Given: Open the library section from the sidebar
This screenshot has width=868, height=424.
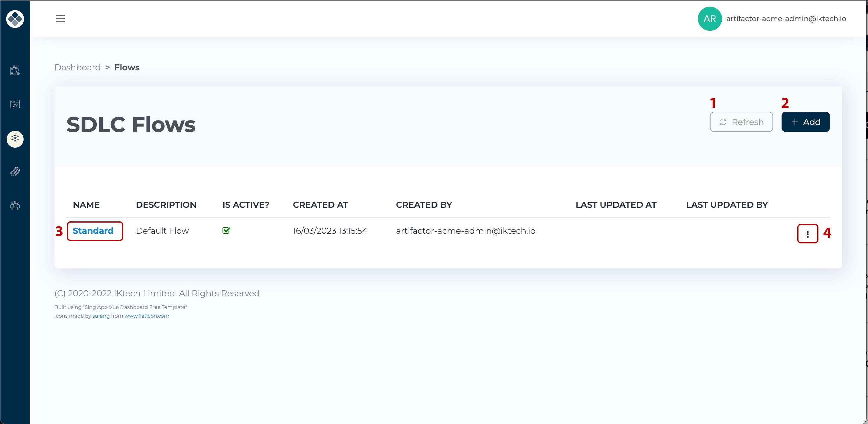Looking at the screenshot, I should click(15, 70).
